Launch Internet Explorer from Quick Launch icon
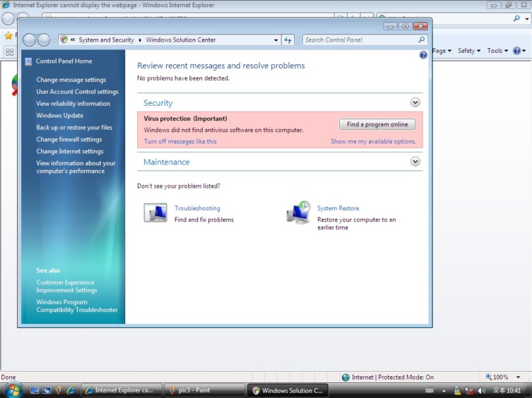The width and height of the screenshot is (532, 398). tap(71, 390)
